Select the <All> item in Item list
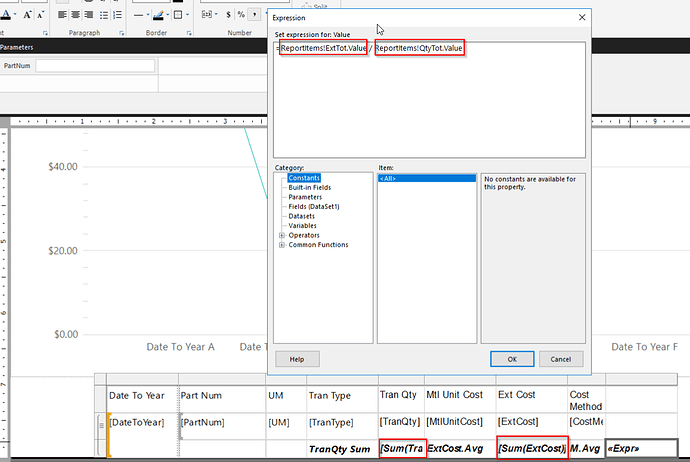Image resolution: width=690 pixels, height=462 pixels. pos(427,178)
